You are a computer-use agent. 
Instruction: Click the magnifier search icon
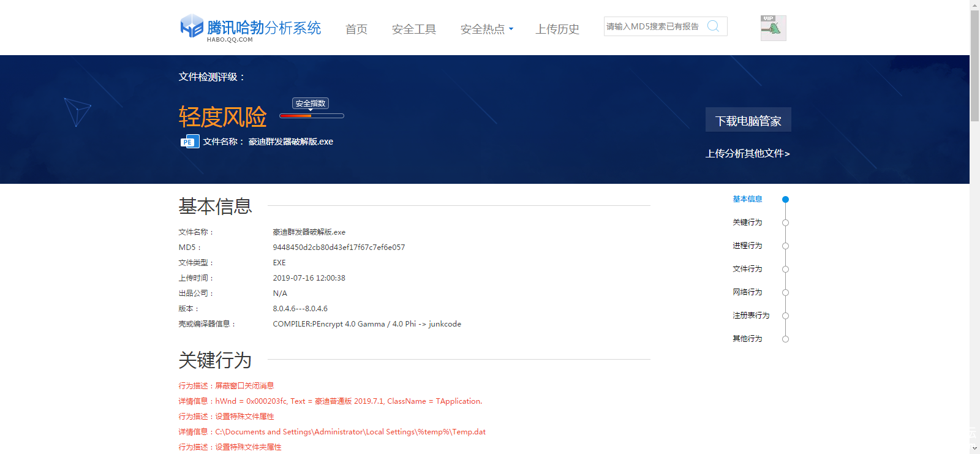click(713, 26)
